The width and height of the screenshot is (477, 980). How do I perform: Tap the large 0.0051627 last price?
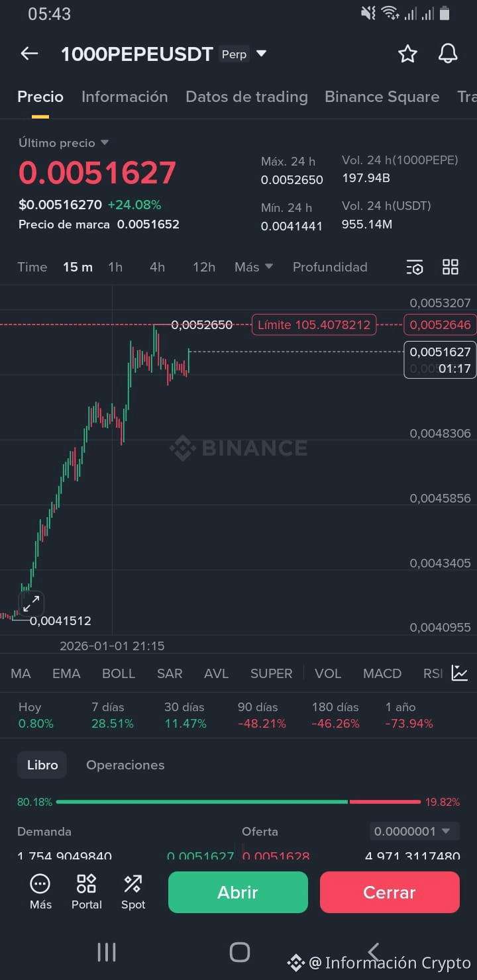click(97, 173)
